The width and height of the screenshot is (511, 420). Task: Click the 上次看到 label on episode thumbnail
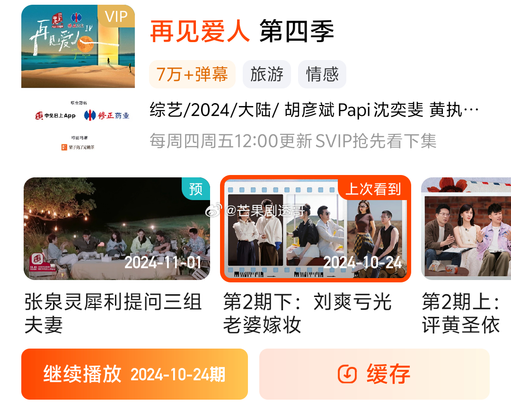pos(373,188)
